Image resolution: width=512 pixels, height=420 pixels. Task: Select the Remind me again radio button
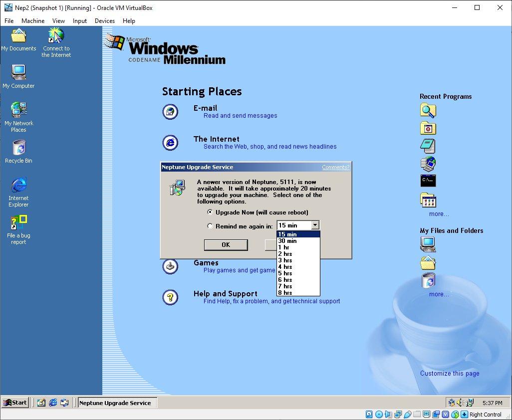(x=210, y=225)
